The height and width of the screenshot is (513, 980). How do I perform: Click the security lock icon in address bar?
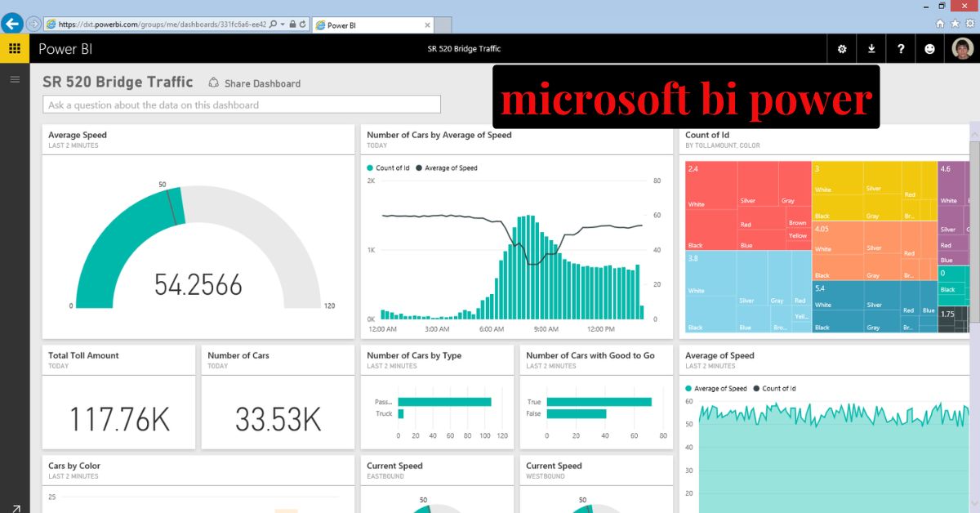[292, 25]
